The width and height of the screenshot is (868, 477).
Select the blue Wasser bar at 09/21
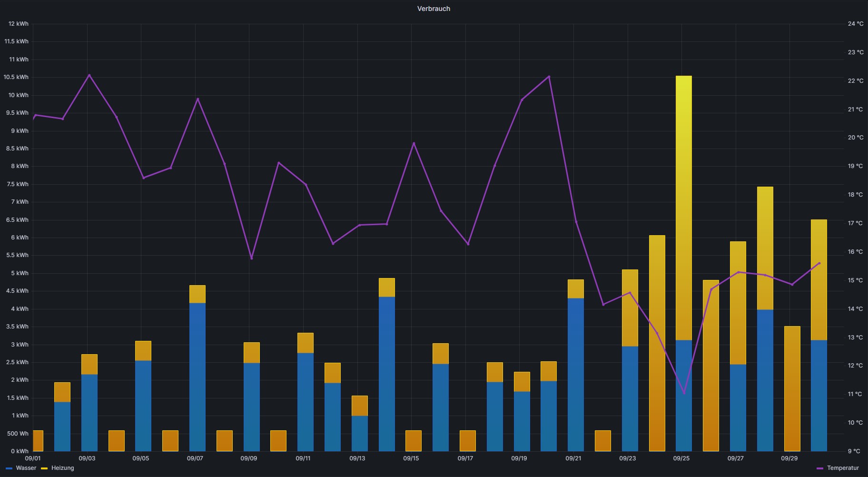click(575, 374)
